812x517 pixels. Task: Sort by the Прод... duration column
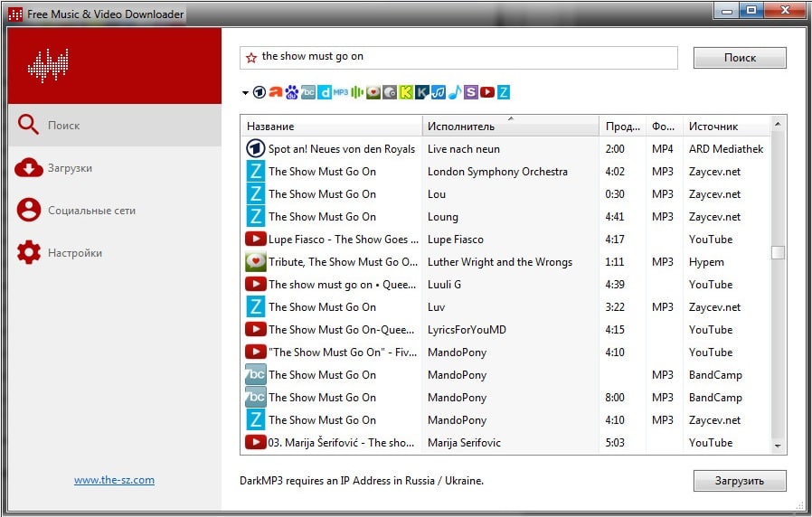[x=622, y=126]
